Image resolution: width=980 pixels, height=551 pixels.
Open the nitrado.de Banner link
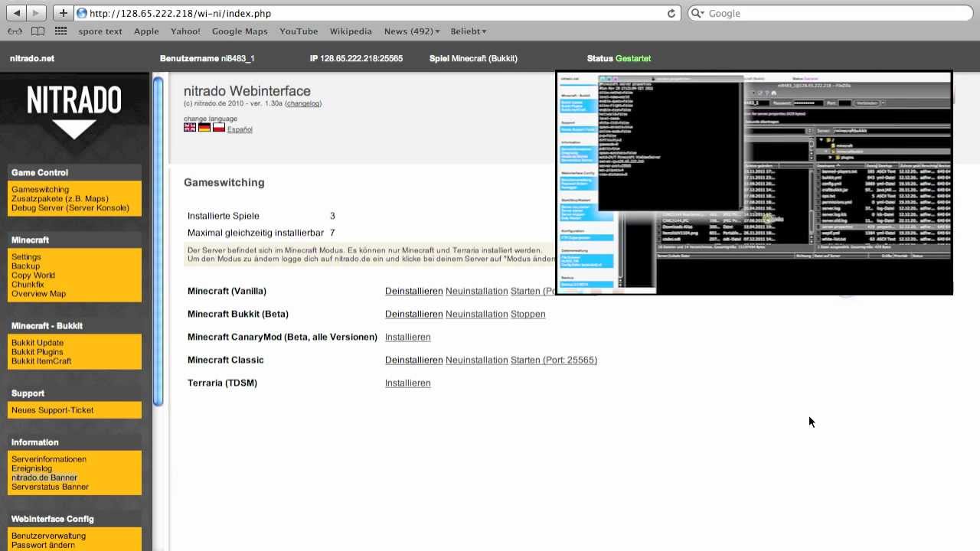click(x=44, y=478)
